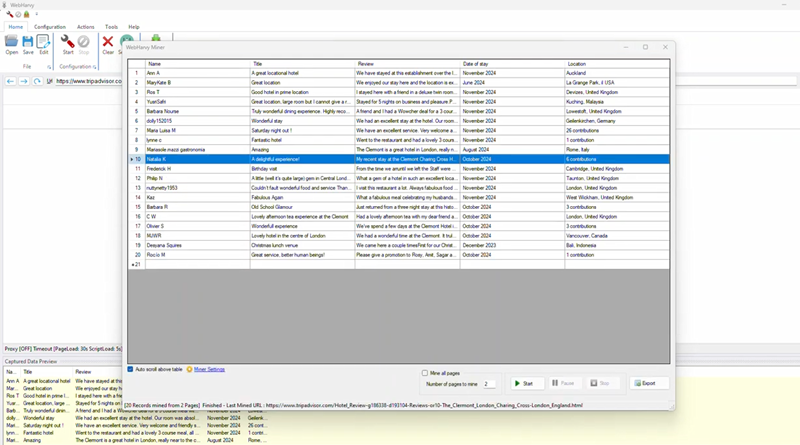
Task: Start configuration with the wrench icon
Action: click(x=68, y=42)
